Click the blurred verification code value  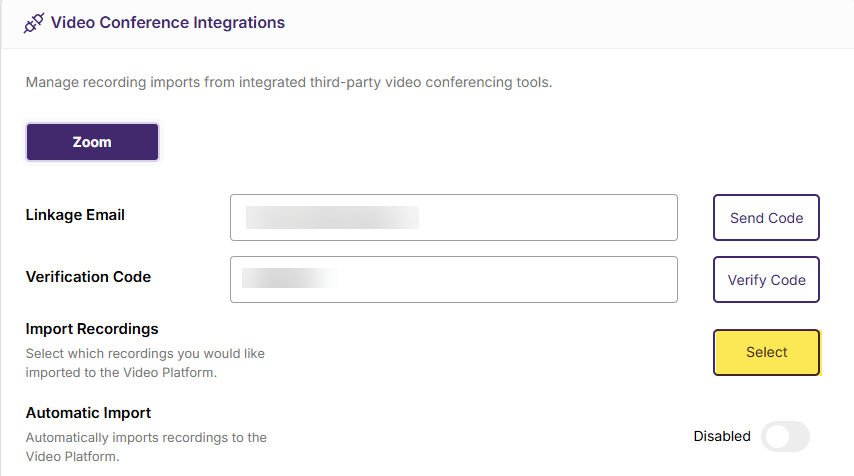click(x=290, y=278)
